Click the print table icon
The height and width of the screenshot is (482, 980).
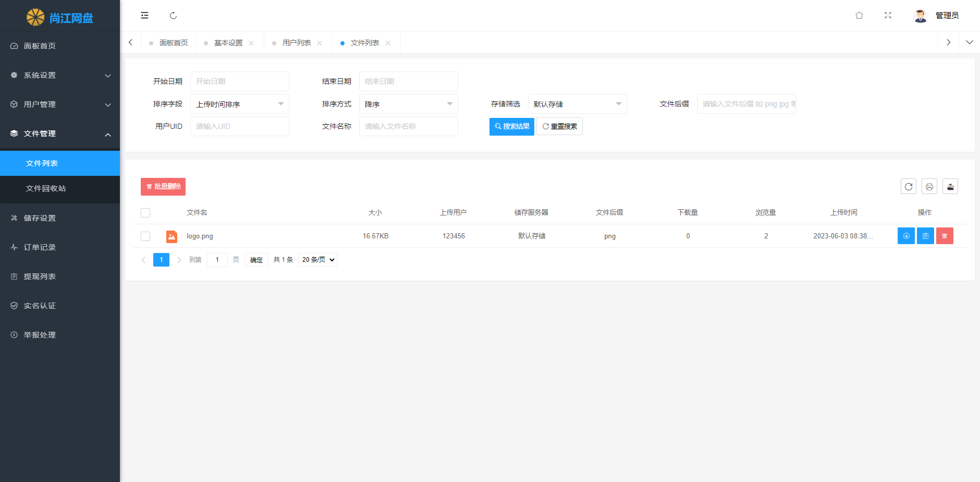tap(929, 187)
